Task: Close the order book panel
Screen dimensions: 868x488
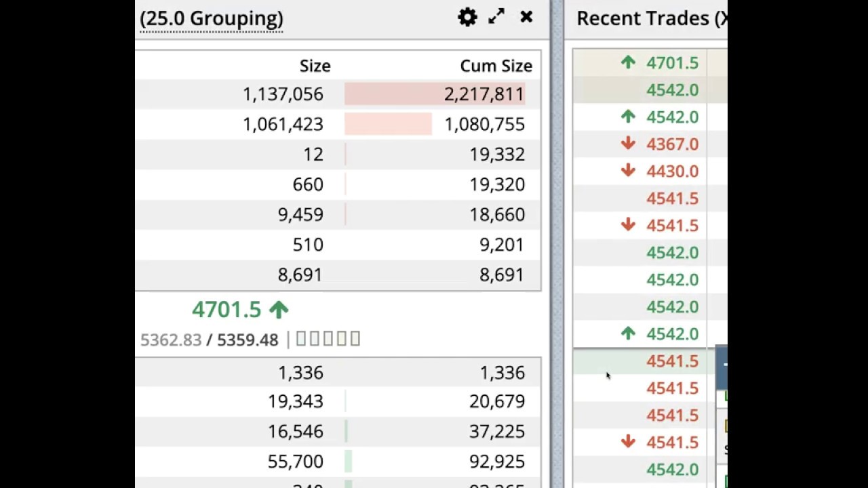Action: pyautogui.click(x=526, y=18)
